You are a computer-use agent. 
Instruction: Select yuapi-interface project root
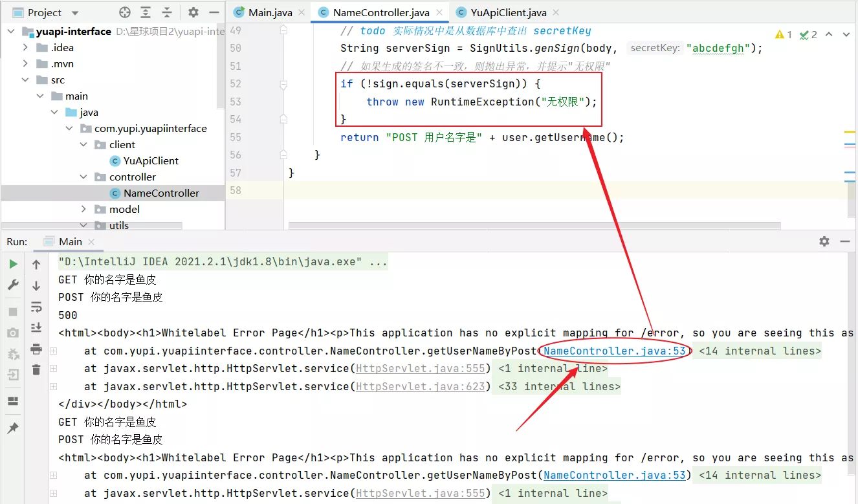(73, 31)
